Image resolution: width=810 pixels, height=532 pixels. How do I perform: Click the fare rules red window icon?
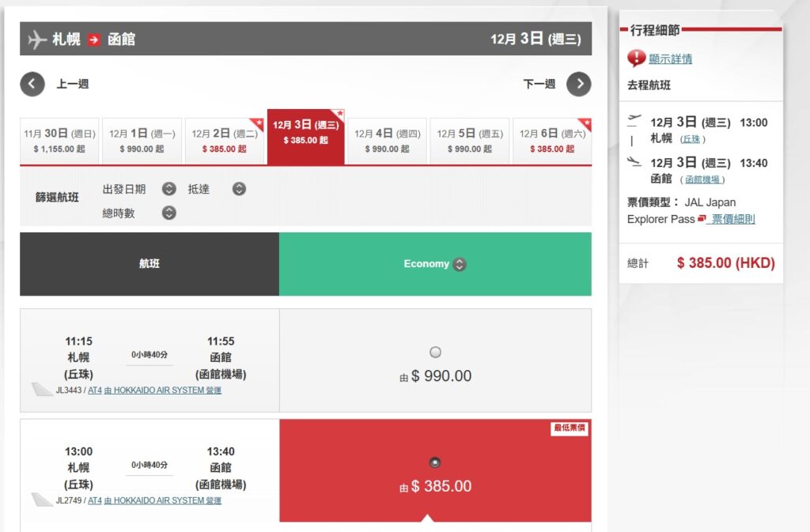point(702,219)
